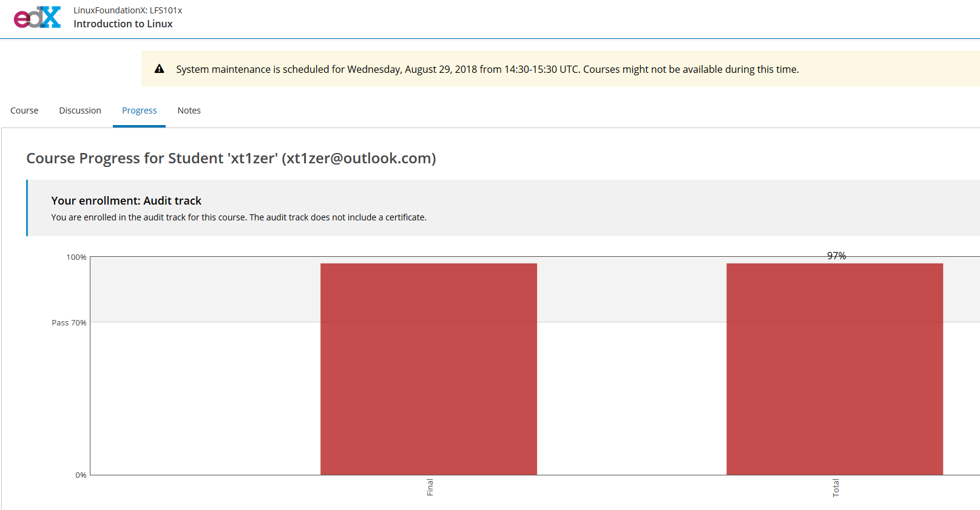Click the Course Progress for Student heading

click(x=231, y=158)
